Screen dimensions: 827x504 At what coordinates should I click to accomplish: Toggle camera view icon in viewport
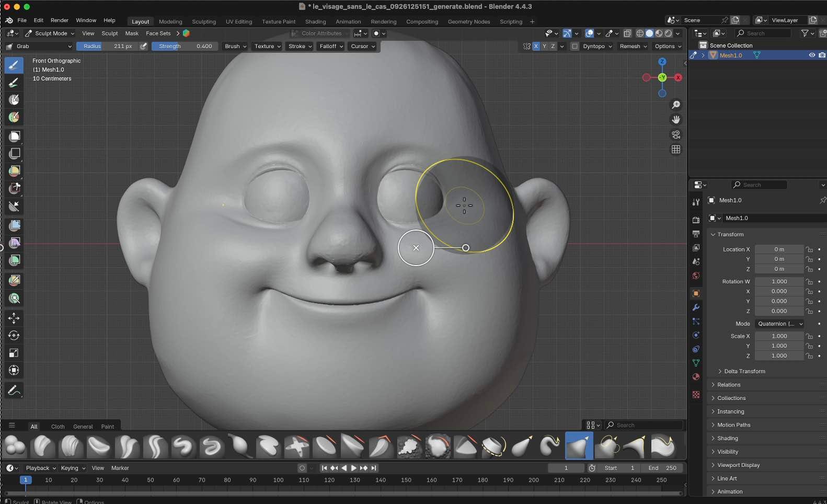coord(676,134)
